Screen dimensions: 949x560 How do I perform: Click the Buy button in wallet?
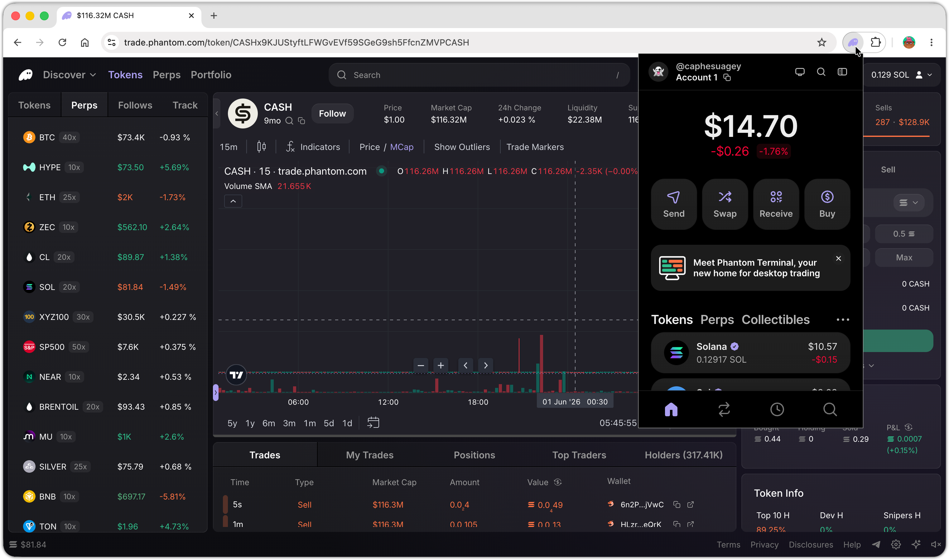click(x=827, y=204)
